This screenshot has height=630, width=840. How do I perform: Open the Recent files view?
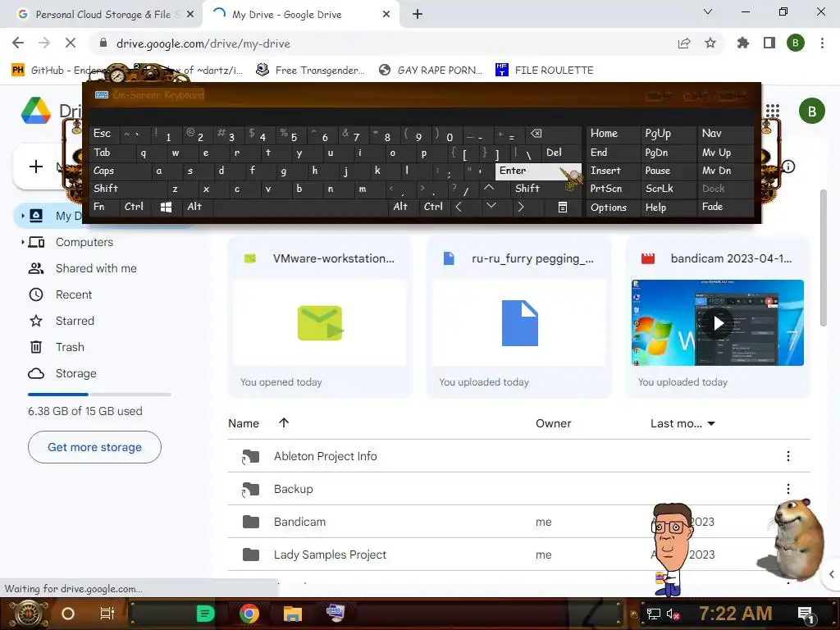tap(74, 294)
